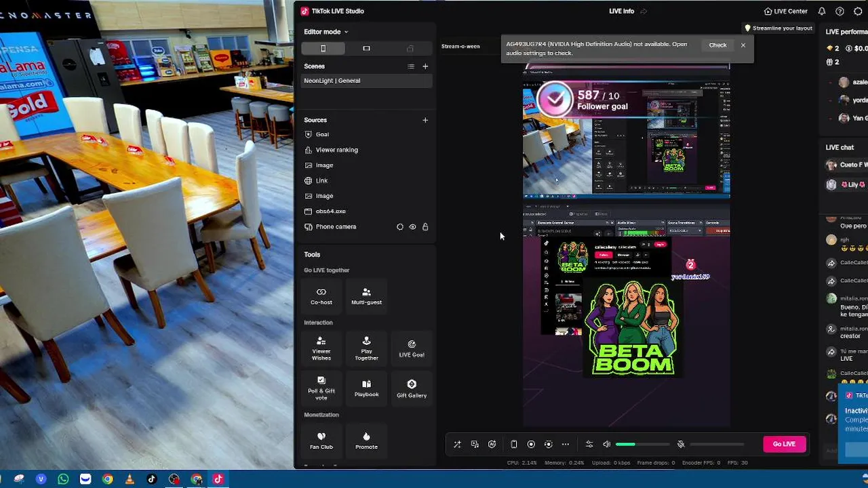
Task: Open the audio mixer settings icon
Action: pyautogui.click(x=589, y=445)
